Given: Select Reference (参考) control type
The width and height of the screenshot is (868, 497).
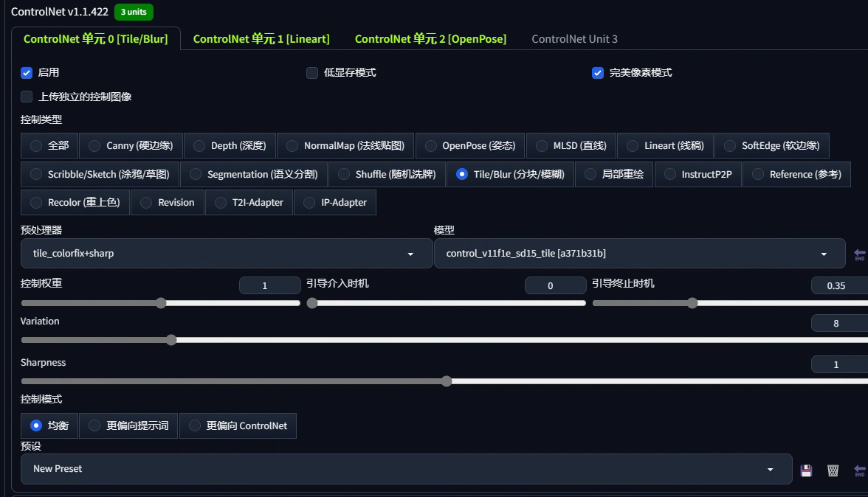Looking at the screenshot, I should pyautogui.click(x=796, y=174).
